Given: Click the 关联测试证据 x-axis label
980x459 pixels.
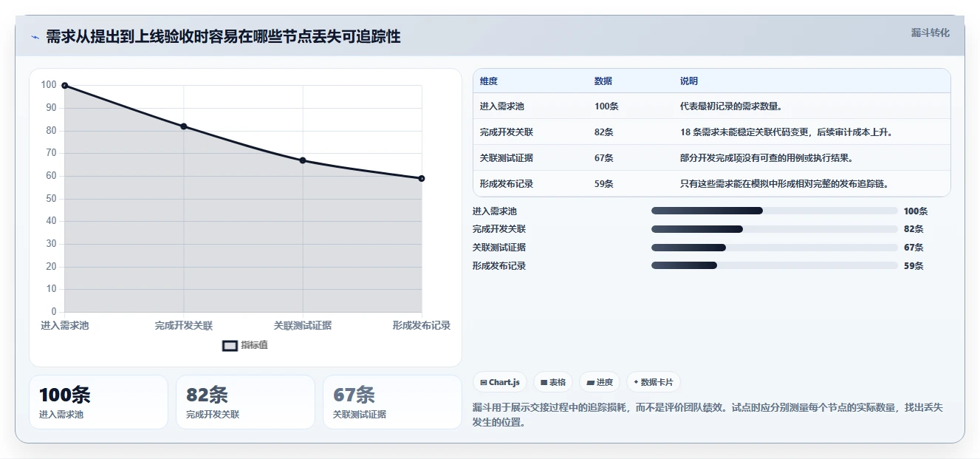Looking at the screenshot, I should [x=303, y=325].
